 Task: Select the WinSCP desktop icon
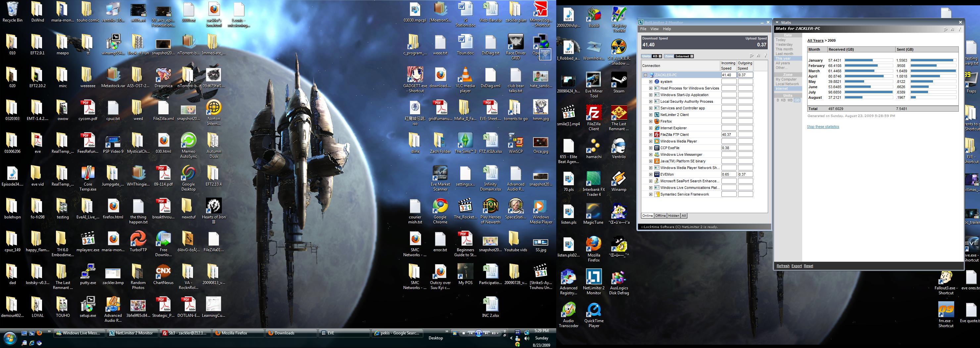point(515,143)
